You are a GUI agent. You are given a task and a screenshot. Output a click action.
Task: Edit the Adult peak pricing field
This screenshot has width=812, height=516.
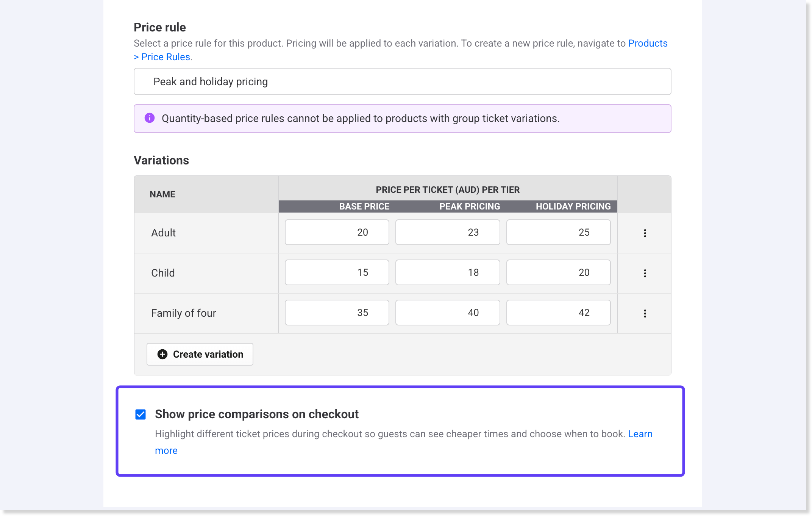[447, 232]
